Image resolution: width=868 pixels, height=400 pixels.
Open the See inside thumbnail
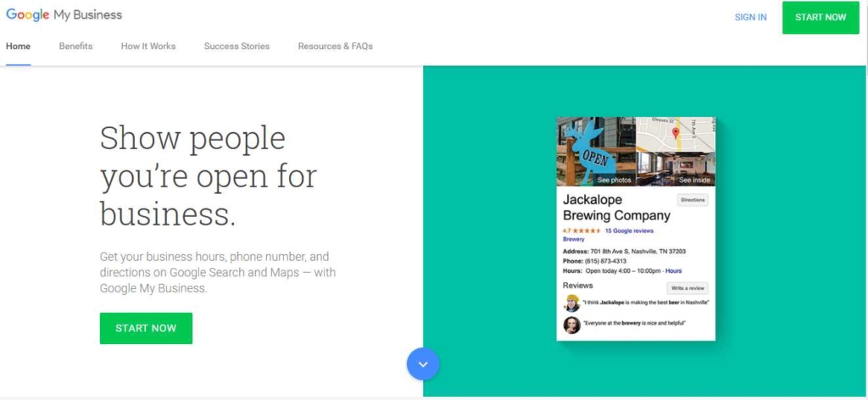pyautogui.click(x=676, y=169)
